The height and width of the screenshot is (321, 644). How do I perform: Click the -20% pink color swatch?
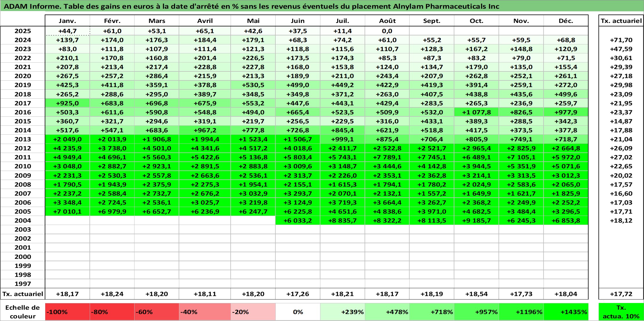253,312
